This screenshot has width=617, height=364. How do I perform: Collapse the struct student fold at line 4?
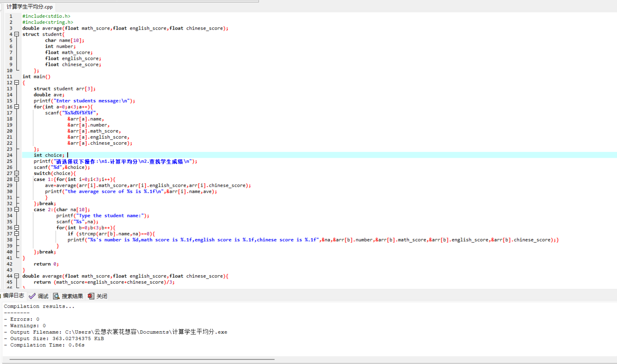(17, 34)
